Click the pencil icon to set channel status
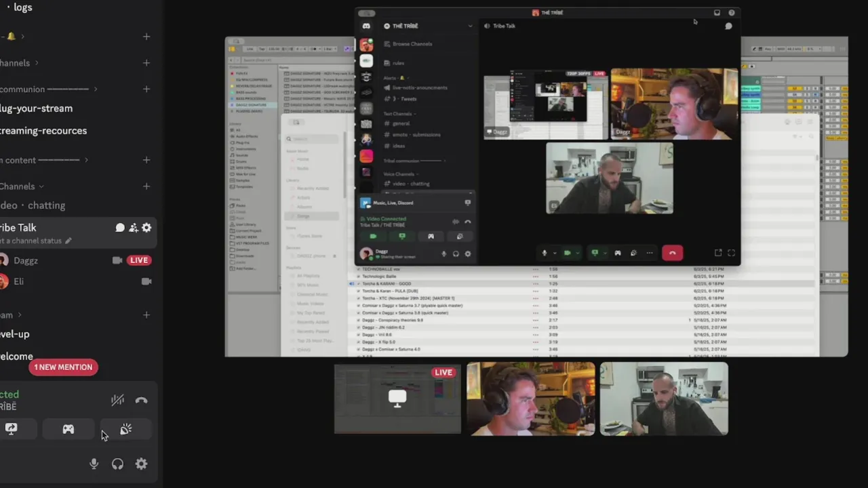 click(x=68, y=241)
